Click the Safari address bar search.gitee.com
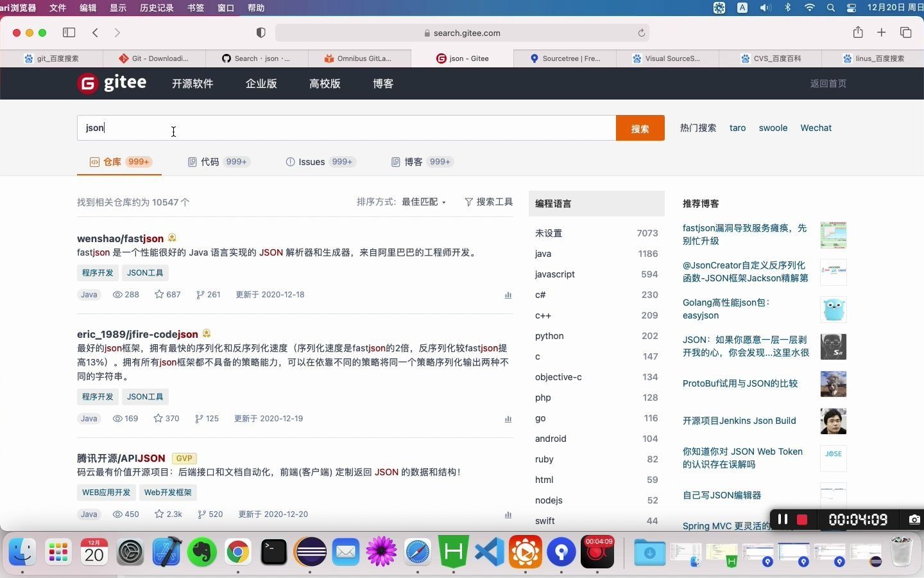Viewport: 924px width, 578px height. pos(462,33)
